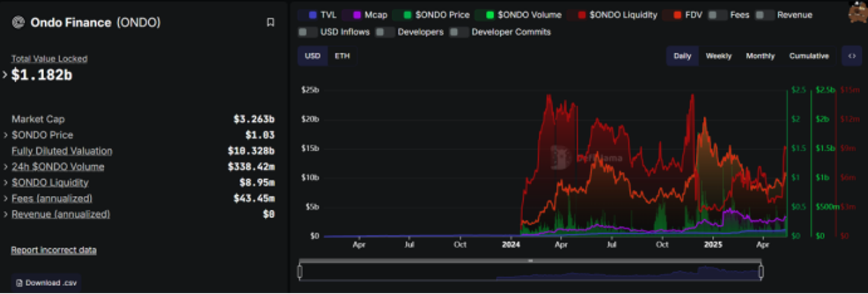Switch chart denomination to ETH

342,56
